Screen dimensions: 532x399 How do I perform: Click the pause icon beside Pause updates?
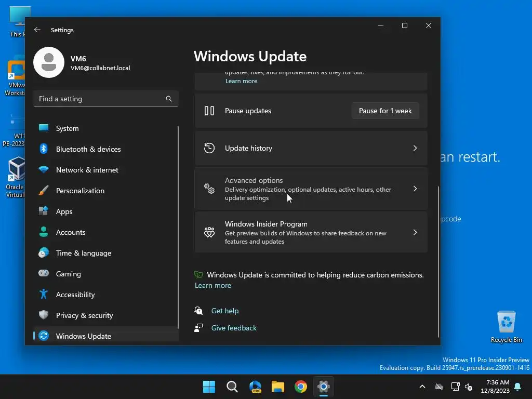coord(209,111)
